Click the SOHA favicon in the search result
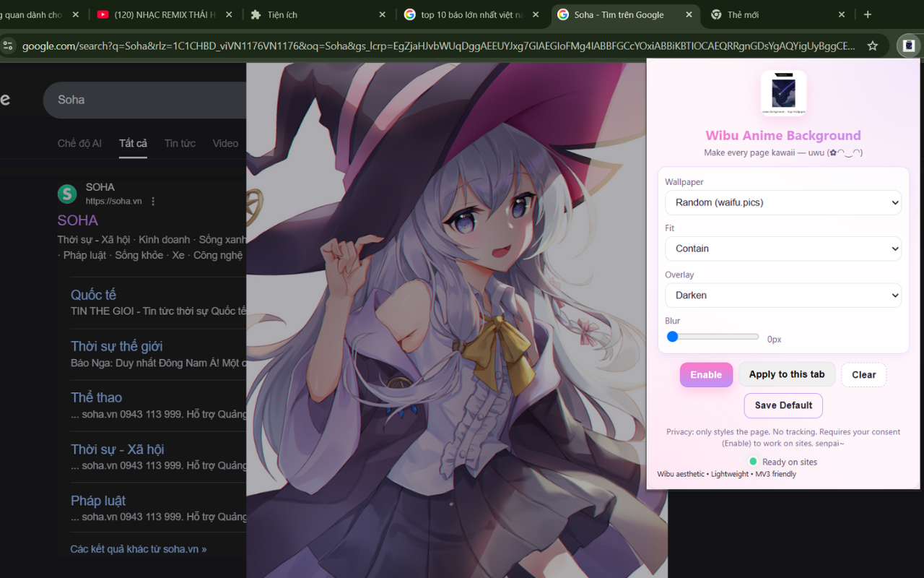The image size is (924, 578). coord(66,194)
